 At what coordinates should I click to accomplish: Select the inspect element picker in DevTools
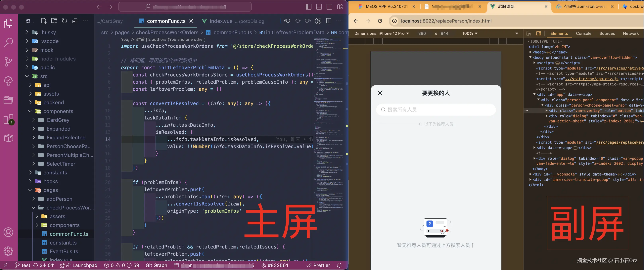point(529,33)
